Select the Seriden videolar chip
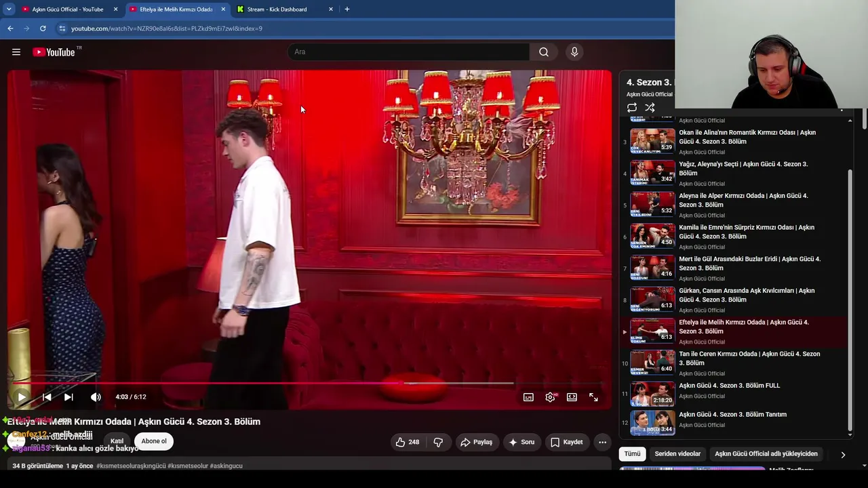 pyautogui.click(x=677, y=453)
